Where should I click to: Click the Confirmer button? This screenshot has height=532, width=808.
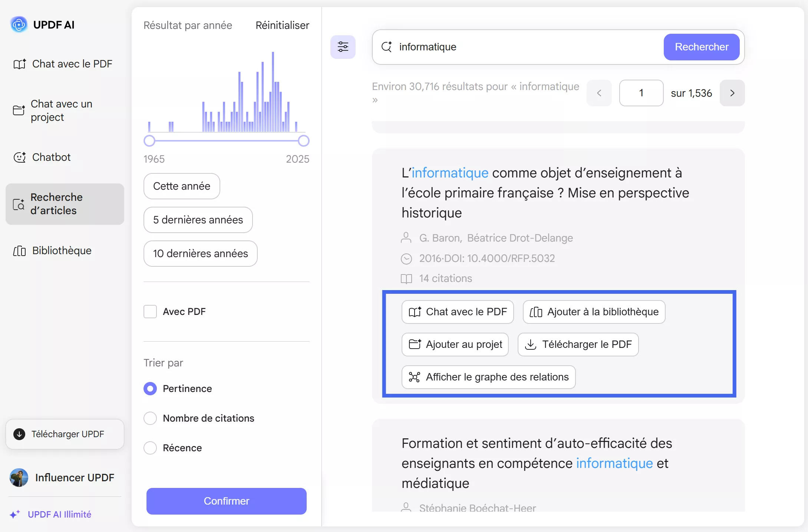tap(226, 501)
